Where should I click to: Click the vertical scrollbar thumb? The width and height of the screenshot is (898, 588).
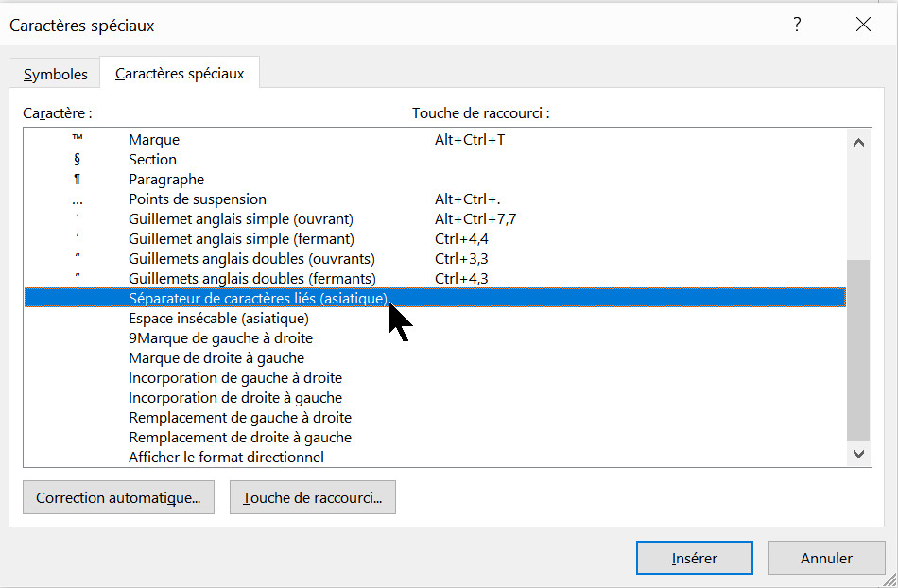(858, 350)
